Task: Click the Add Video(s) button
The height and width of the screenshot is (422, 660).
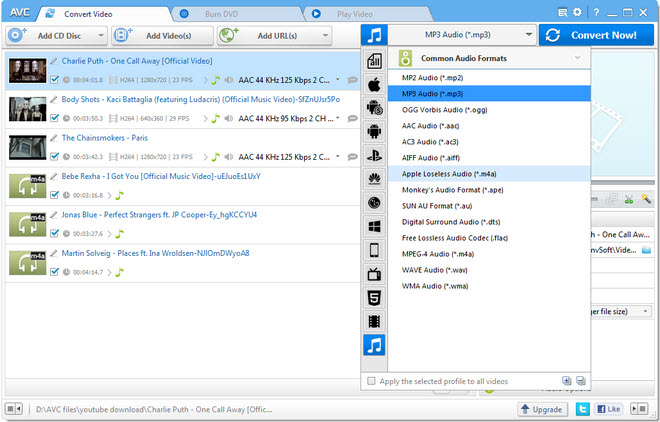Action: click(162, 36)
